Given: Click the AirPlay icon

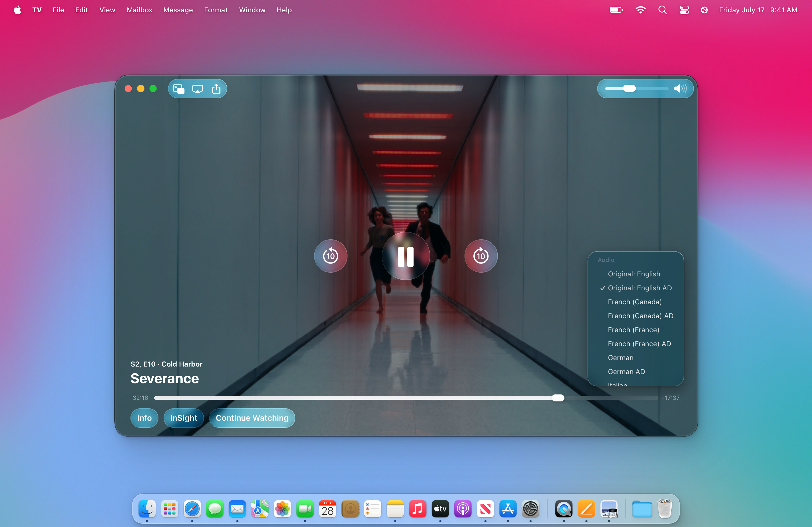Looking at the screenshot, I should [x=197, y=89].
